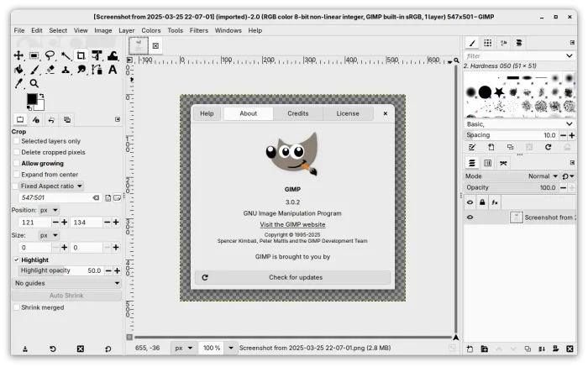Merge down layer button in layers panel

pyautogui.click(x=542, y=349)
